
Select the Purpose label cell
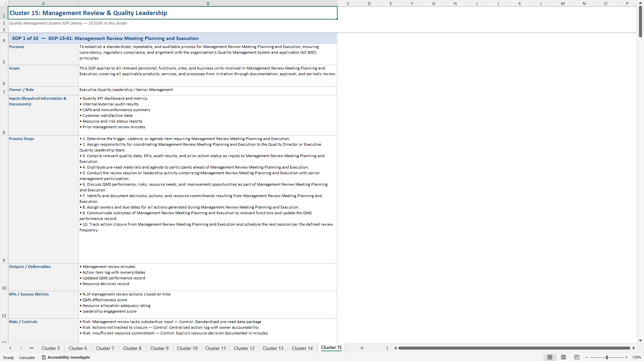pos(44,54)
